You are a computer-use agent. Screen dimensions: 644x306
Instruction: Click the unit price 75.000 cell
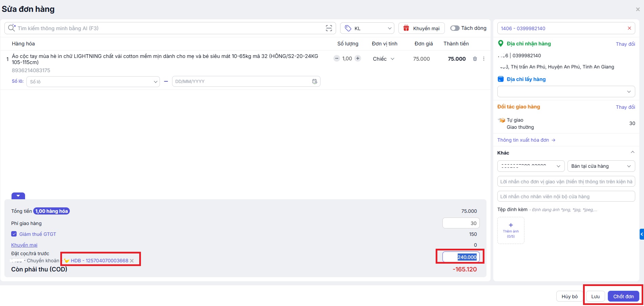[421, 59]
